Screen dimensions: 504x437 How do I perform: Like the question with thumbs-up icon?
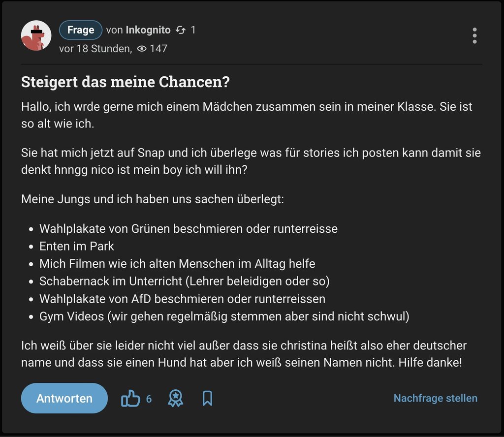130,399
